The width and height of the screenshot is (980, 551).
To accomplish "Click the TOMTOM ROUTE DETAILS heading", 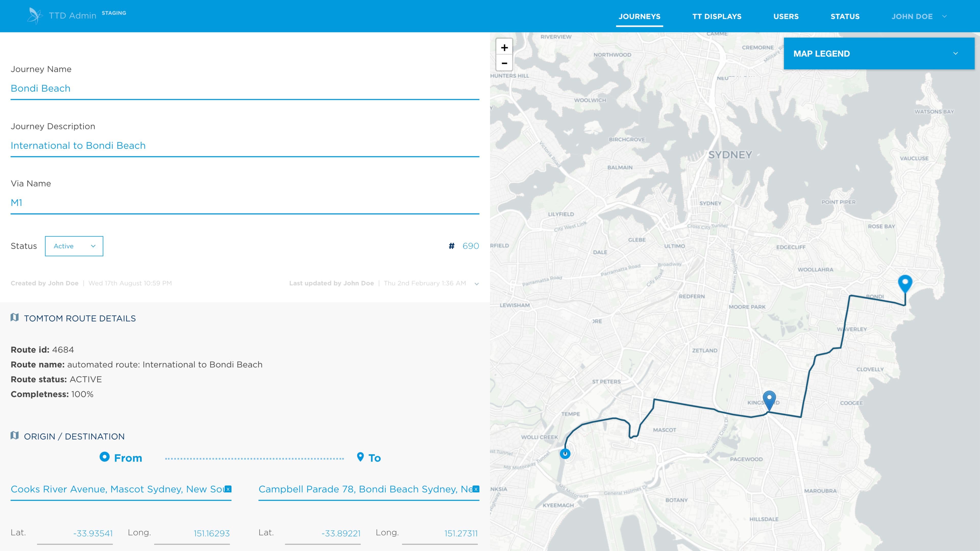I will [x=80, y=318].
